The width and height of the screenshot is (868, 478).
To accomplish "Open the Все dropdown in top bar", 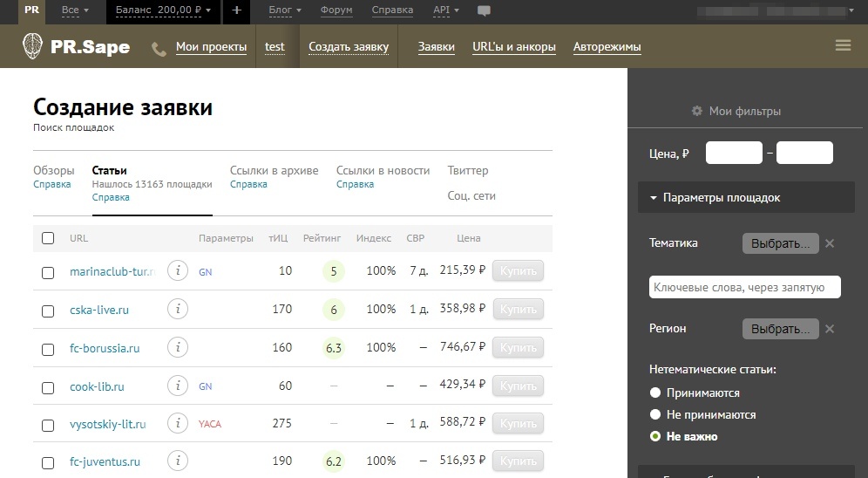I will click(75, 10).
